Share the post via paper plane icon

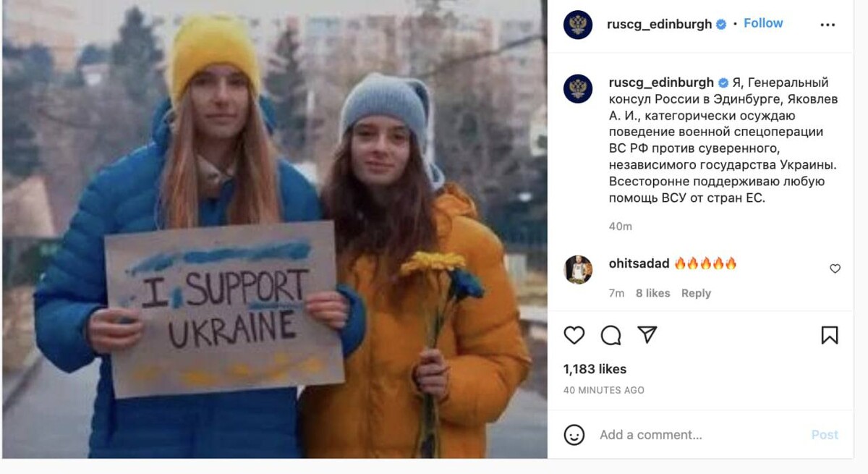647,334
